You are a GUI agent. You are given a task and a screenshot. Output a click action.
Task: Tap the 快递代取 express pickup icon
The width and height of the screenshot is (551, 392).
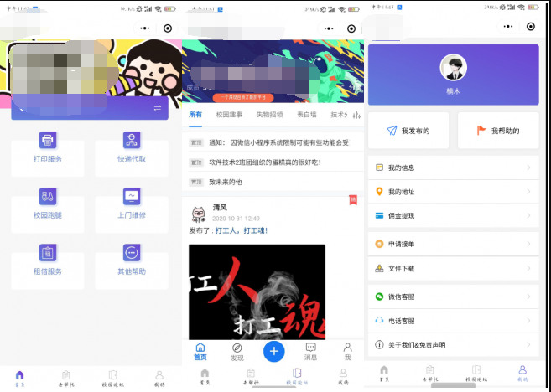132,141
